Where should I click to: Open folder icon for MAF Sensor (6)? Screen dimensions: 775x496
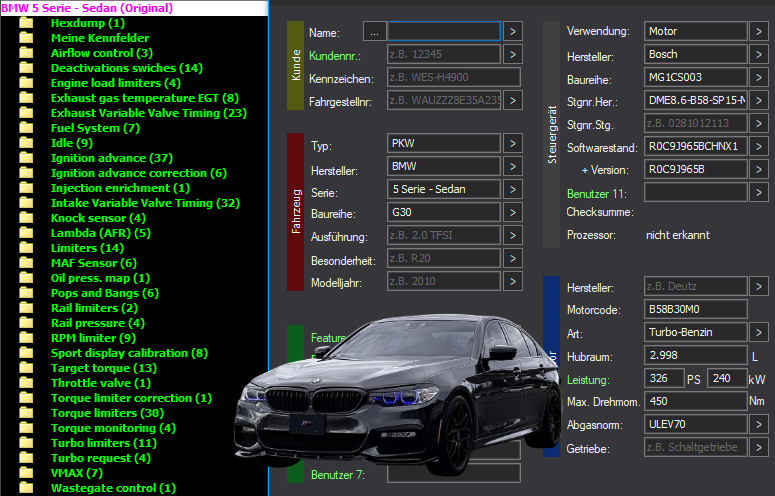26,263
